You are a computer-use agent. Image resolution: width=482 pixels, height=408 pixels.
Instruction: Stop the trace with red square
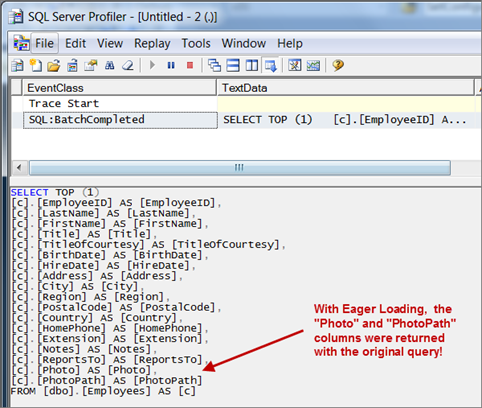tap(190, 65)
